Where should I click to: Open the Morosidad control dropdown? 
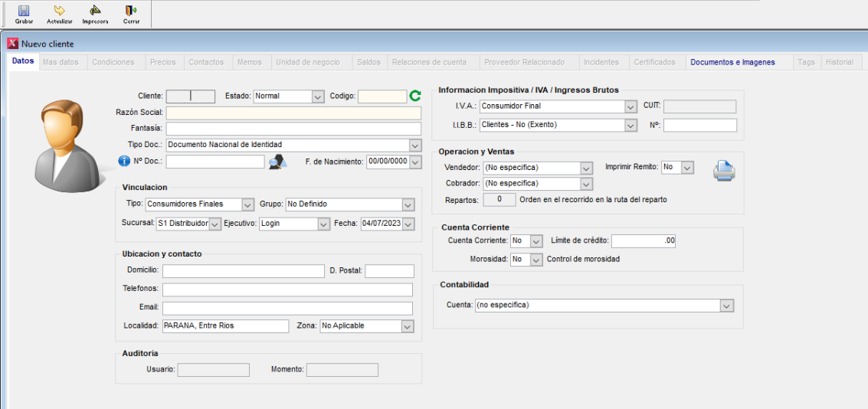(536, 260)
